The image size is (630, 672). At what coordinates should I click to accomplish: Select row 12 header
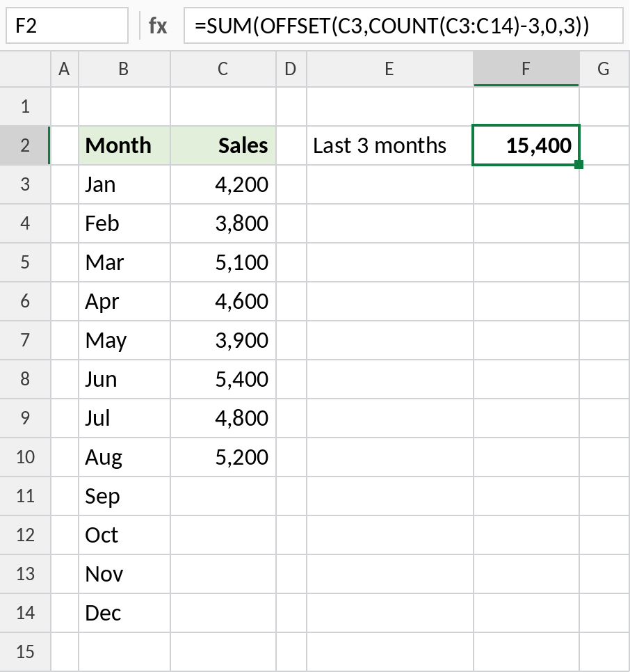point(25,535)
